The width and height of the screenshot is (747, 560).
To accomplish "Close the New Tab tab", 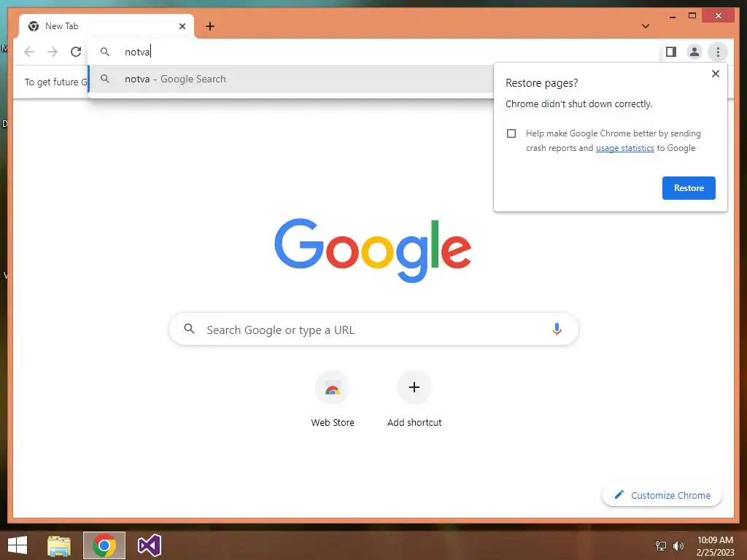I will 182,26.
